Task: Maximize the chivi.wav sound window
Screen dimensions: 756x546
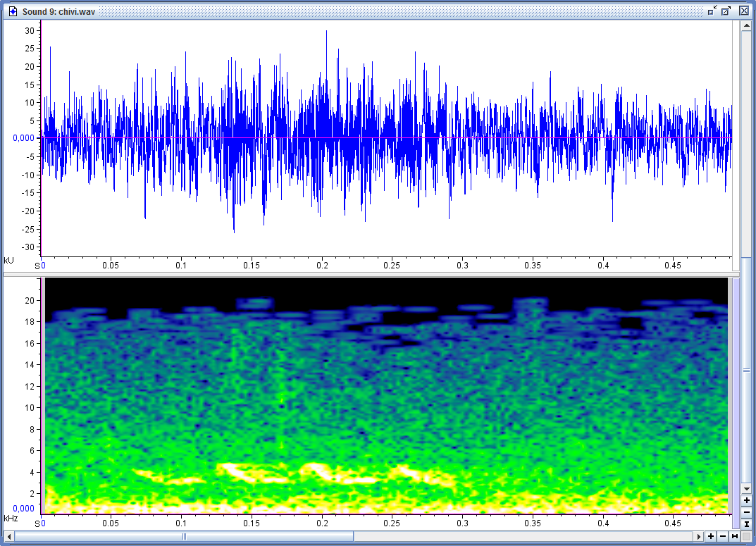Action: 726,11
